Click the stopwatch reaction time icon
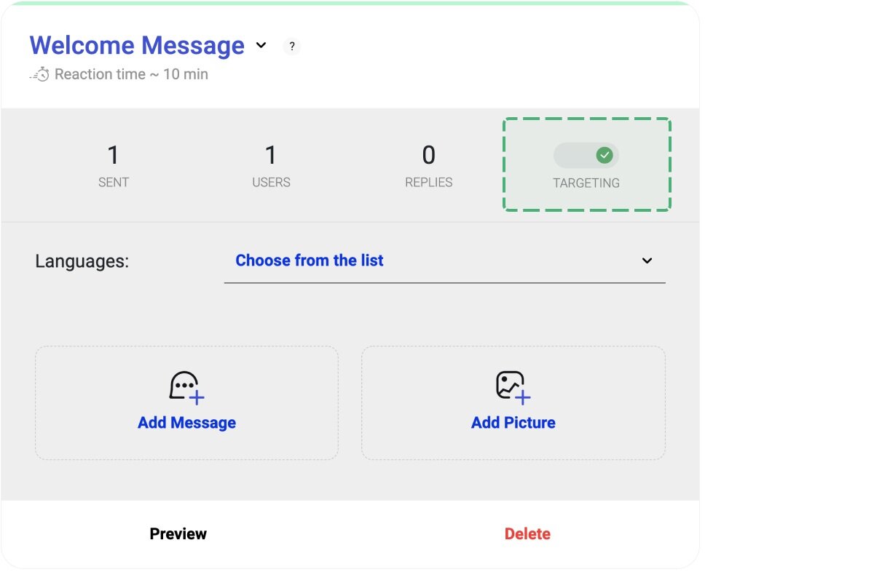The width and height of the screenshot is (874, 588). [40, 74]
